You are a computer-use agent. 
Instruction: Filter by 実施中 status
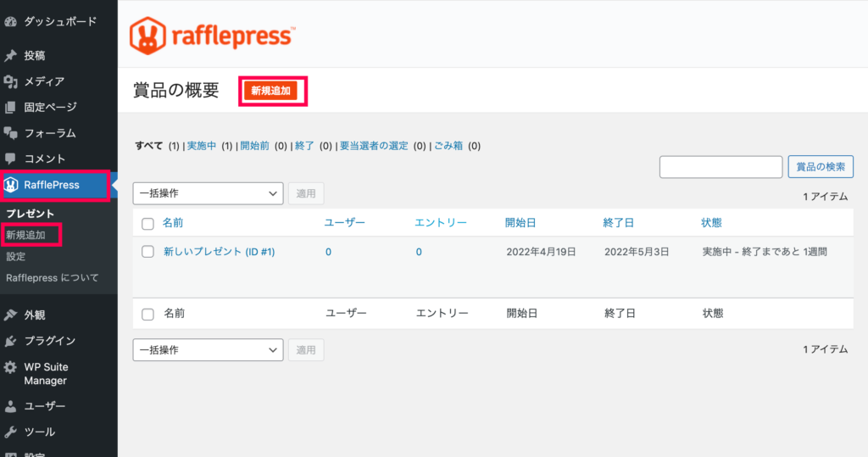click(202, 146)
